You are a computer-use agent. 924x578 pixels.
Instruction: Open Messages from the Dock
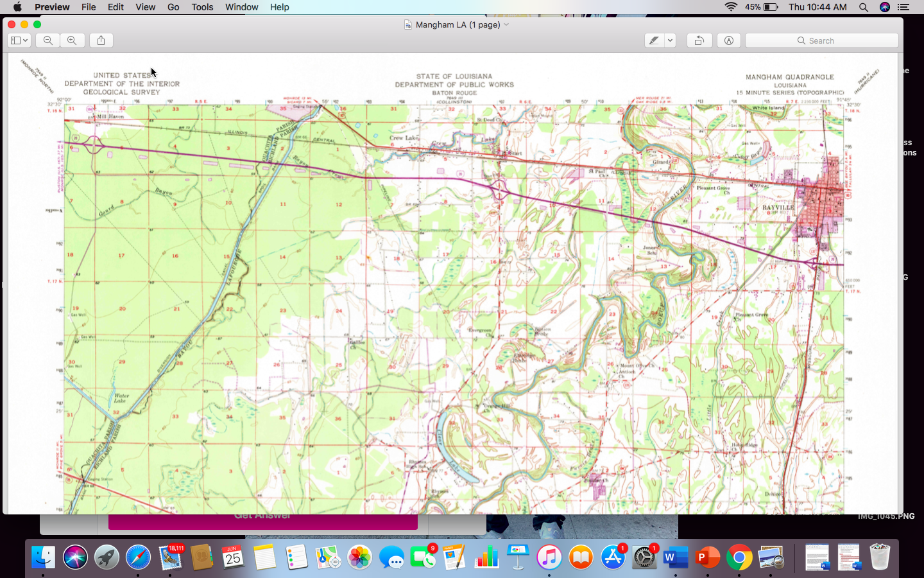392,557
